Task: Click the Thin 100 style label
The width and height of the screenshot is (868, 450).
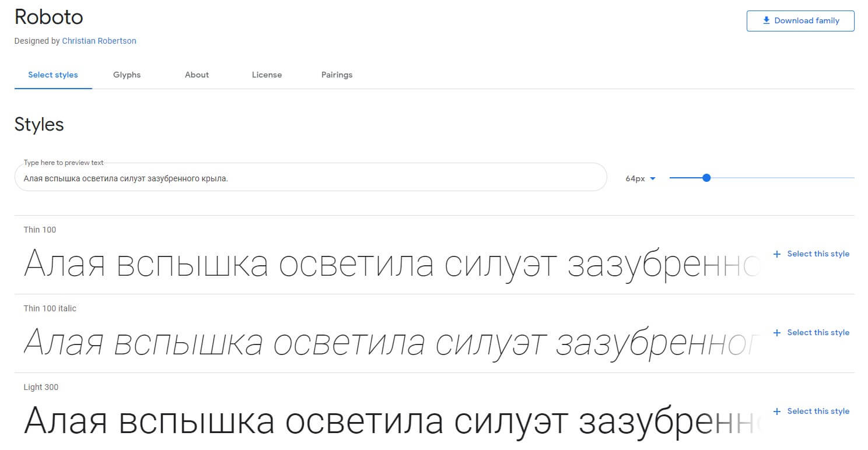Action: point(40,230)
